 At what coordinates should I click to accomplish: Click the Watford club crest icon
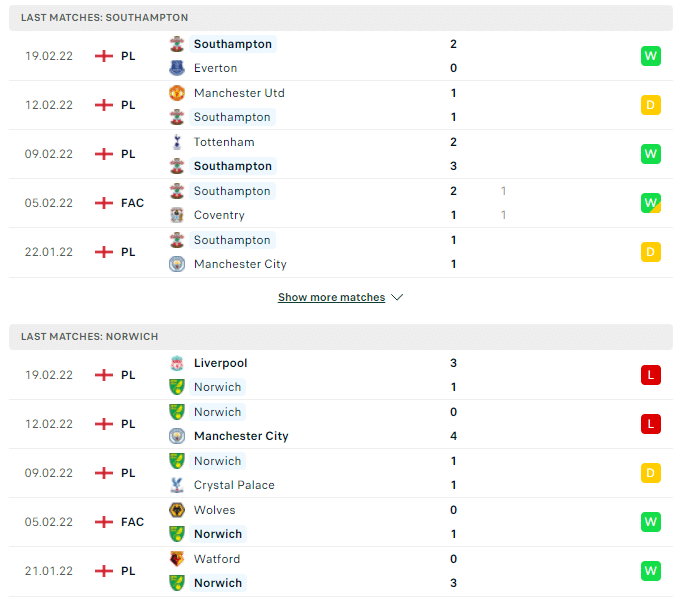(177, 559)
